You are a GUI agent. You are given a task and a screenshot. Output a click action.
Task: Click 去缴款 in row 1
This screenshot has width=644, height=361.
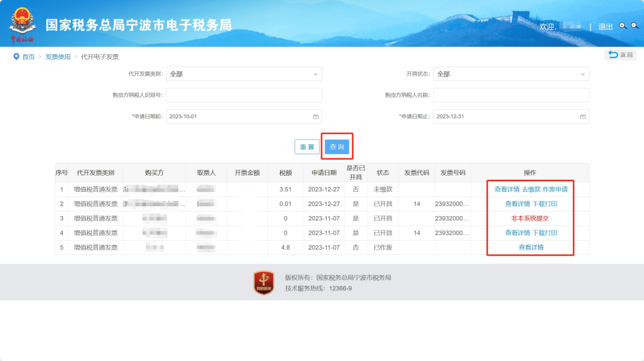531,189
